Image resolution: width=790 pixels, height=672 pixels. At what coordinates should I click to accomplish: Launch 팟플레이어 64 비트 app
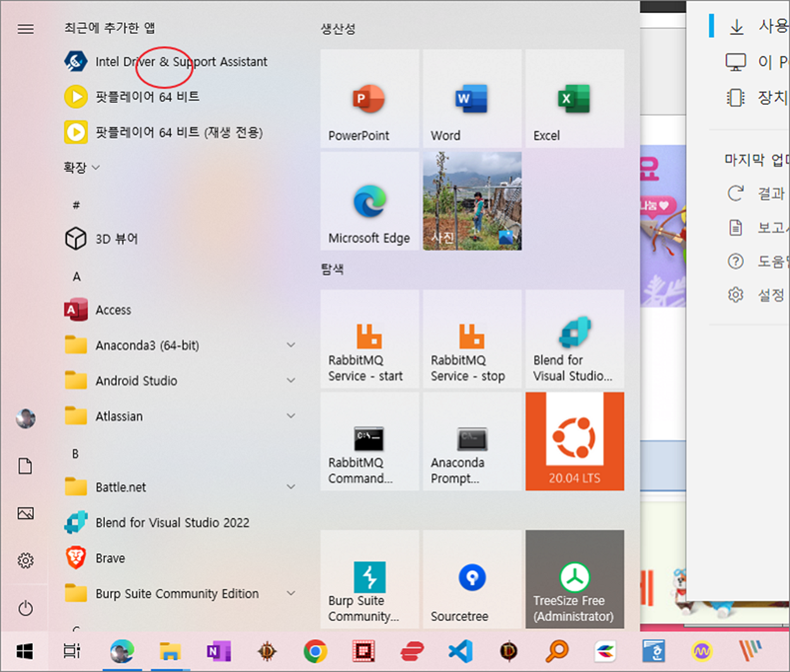181,97
